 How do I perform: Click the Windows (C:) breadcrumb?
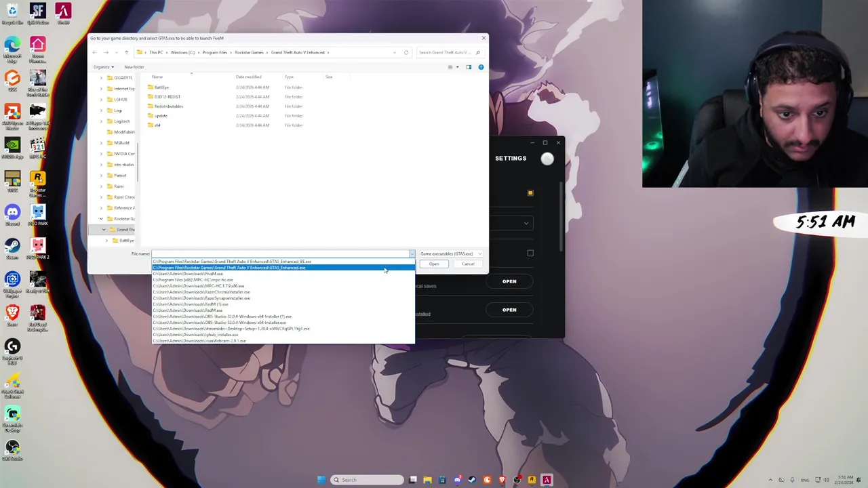tap(182, 52)
